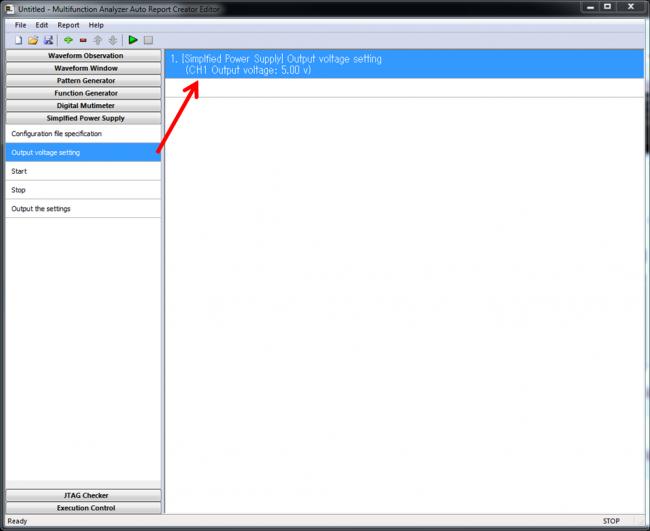This screenshot has height=531, width=650.
Task: Select Output voltage setting list item
Action: [83, 153]
